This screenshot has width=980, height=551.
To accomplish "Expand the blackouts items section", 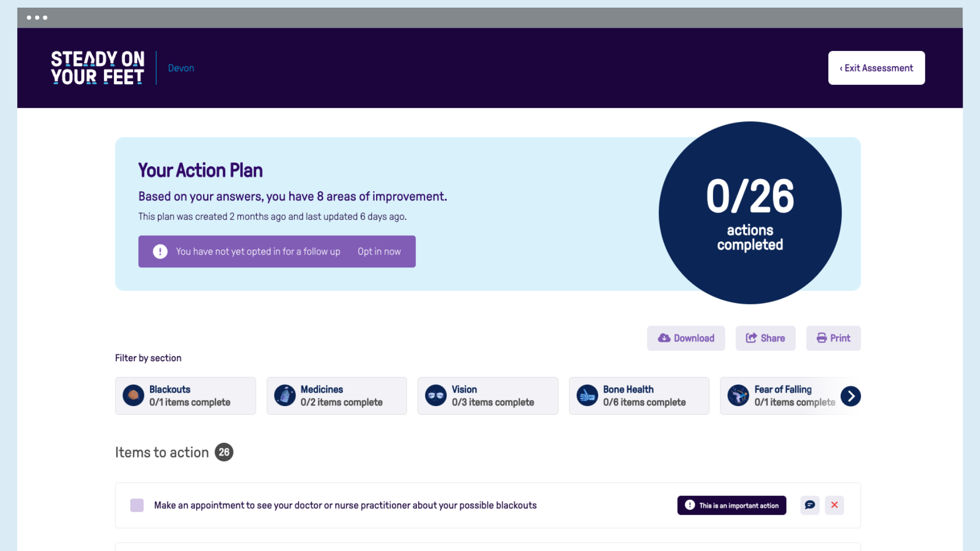I will [185, 395].
